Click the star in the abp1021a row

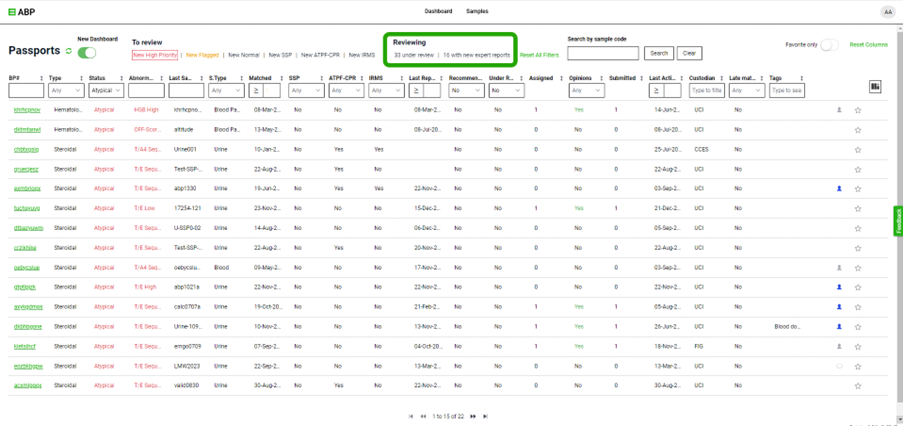pos(858,287)
